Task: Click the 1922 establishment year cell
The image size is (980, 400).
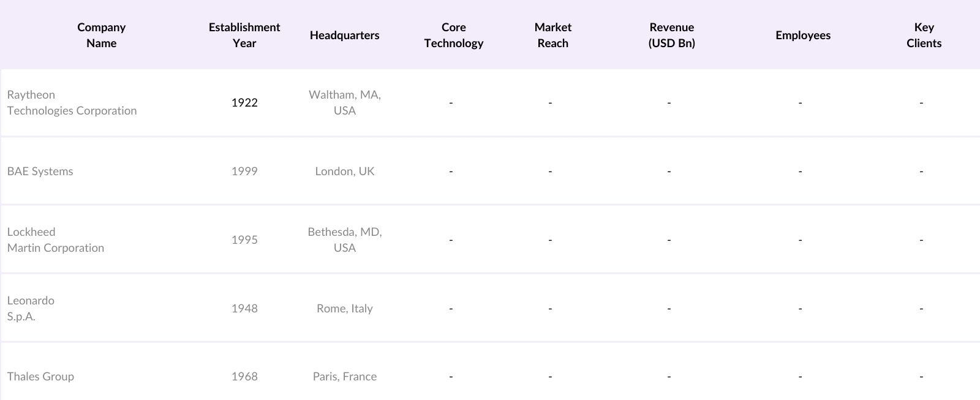Action: 244,103
